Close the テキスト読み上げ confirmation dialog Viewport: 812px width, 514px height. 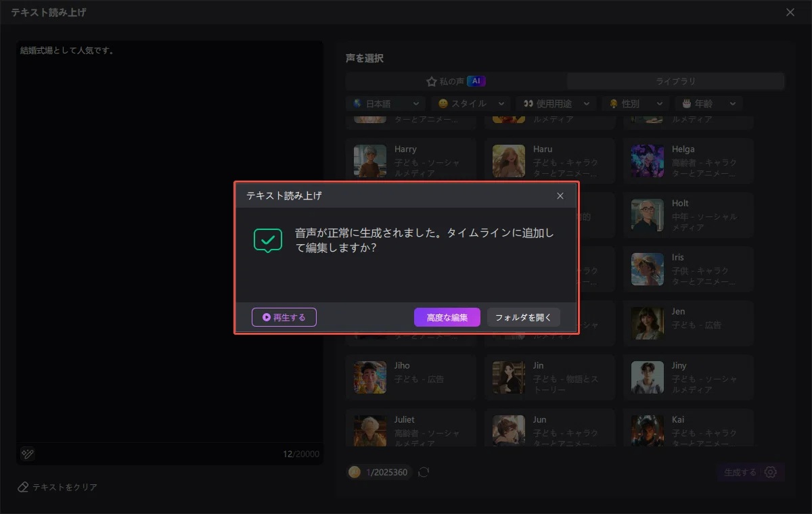pyautogui.click(x=560, y=196)
